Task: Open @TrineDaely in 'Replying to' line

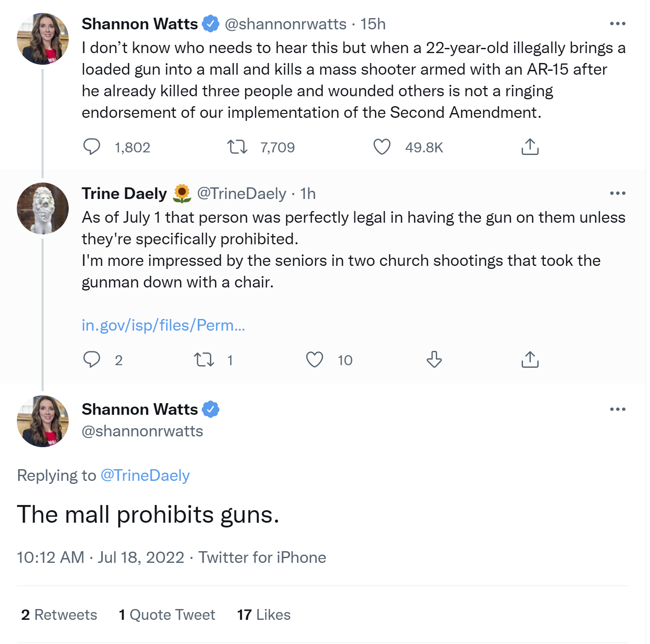Action: click(x=145, y=475)
